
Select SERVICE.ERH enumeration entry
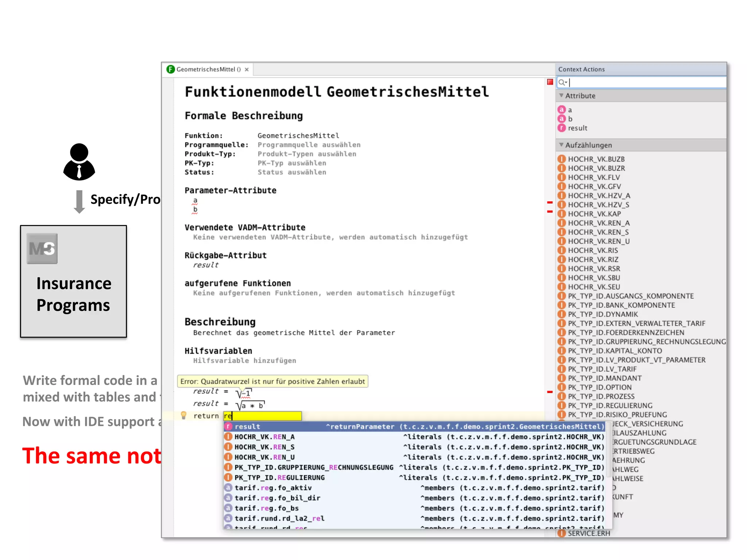click(584, 533)
